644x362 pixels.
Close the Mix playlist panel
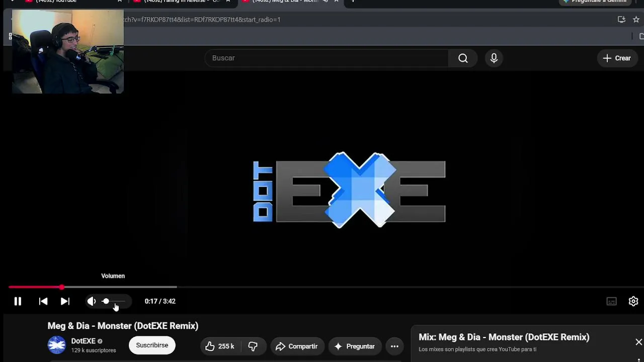(638, 342)
